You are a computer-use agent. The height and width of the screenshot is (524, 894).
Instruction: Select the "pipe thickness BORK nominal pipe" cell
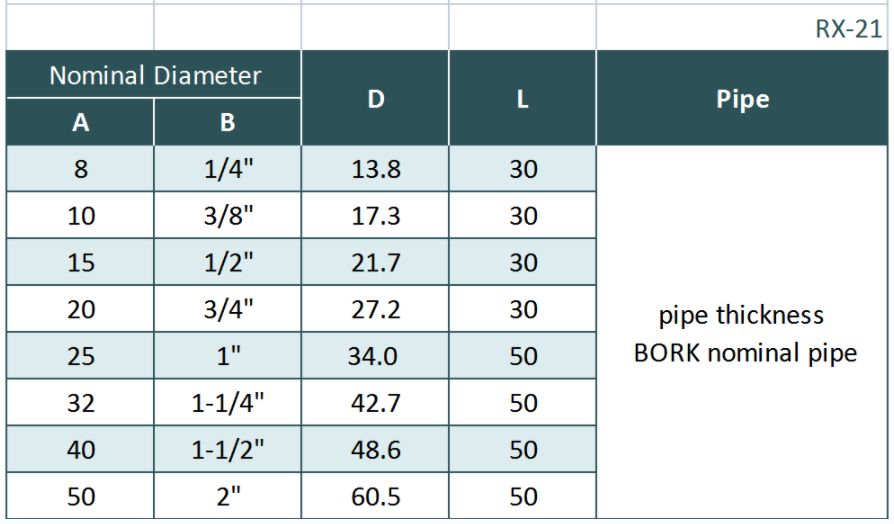click(743, 334)
